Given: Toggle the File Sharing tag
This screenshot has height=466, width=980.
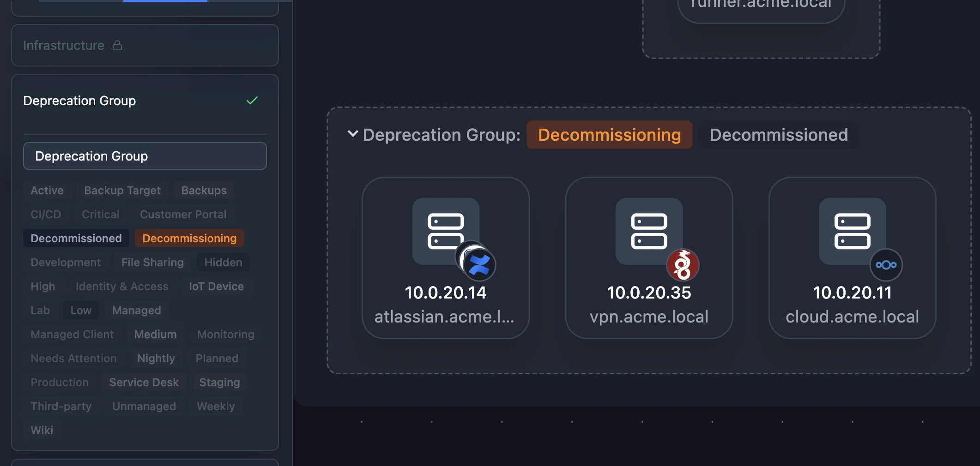Looking at the screenshot, I should click(152, 262).
